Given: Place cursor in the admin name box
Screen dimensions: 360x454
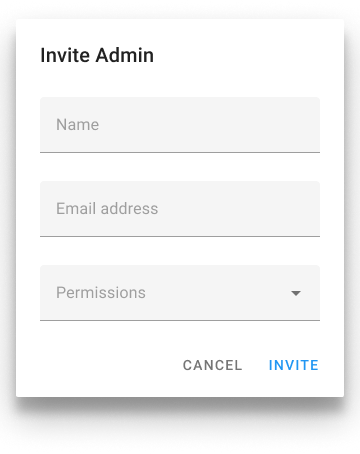Looking at the screenshot, I should (x=180, y=125).
